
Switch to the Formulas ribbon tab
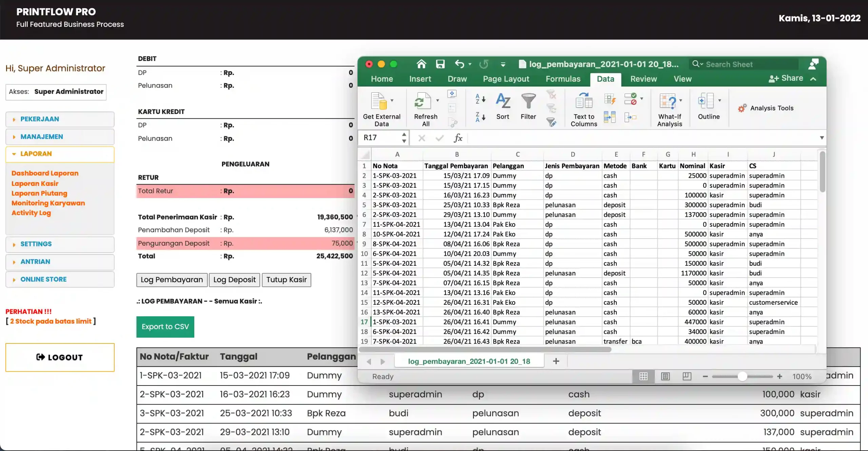pos(563,79)
